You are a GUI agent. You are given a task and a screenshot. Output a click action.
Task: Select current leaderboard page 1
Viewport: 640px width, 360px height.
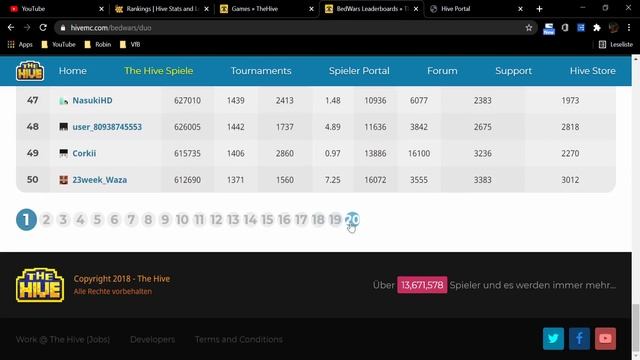coord(26,220)
